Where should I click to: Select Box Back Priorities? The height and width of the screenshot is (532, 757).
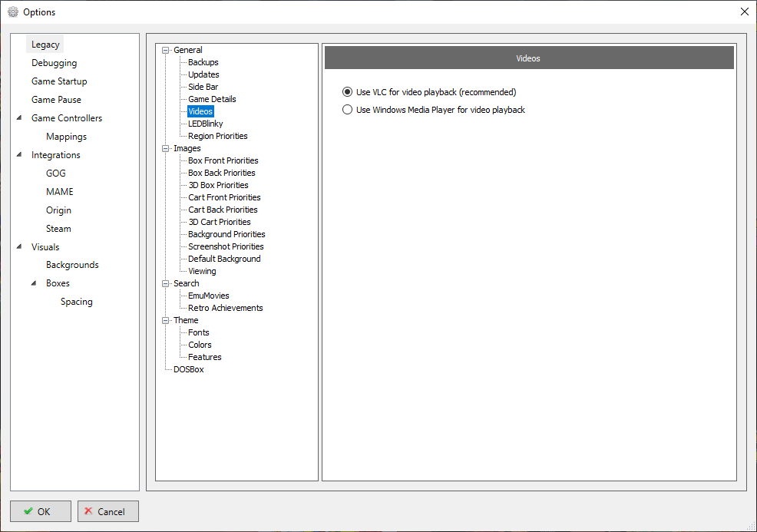click(222, 173)
